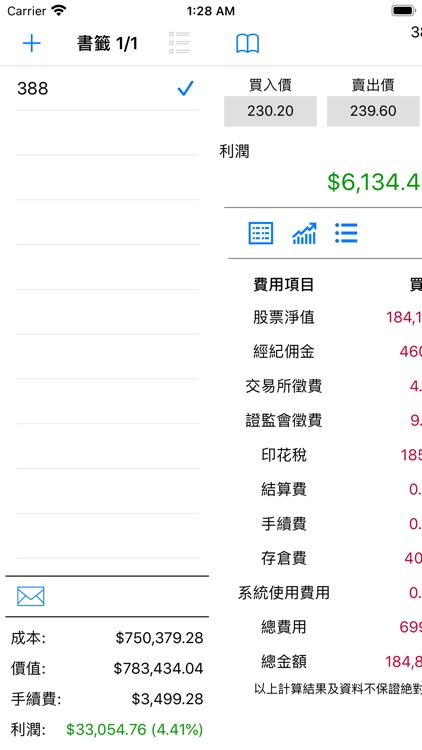The width and height of the screenshot is (422, 750).
Task: Select the 經紀佣金 row label
Action: (284, 352)
